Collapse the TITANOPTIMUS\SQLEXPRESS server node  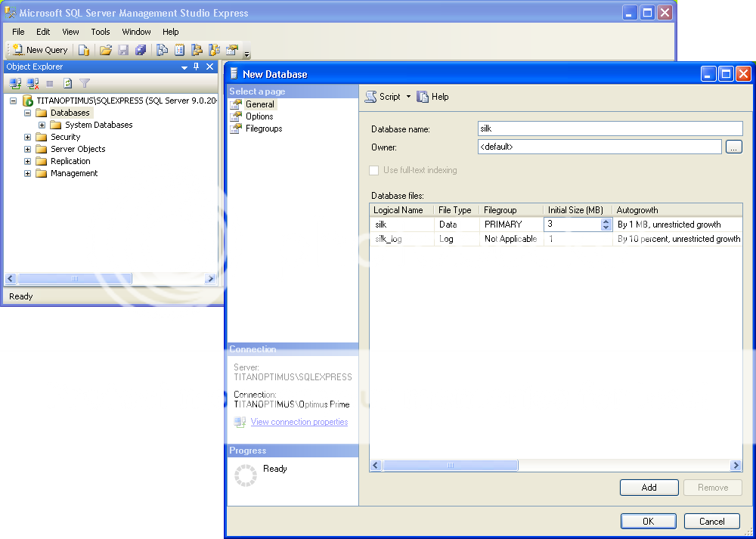(x=14, y=101)
